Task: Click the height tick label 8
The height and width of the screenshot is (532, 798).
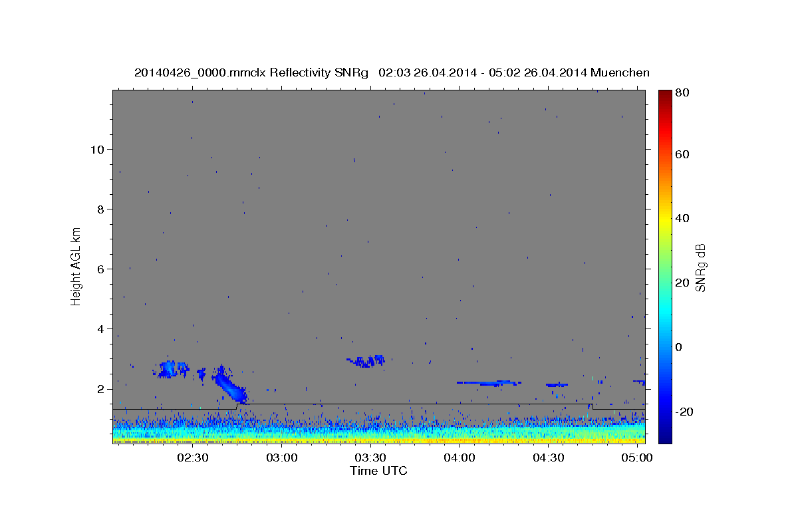Action: tap(100, 209)
